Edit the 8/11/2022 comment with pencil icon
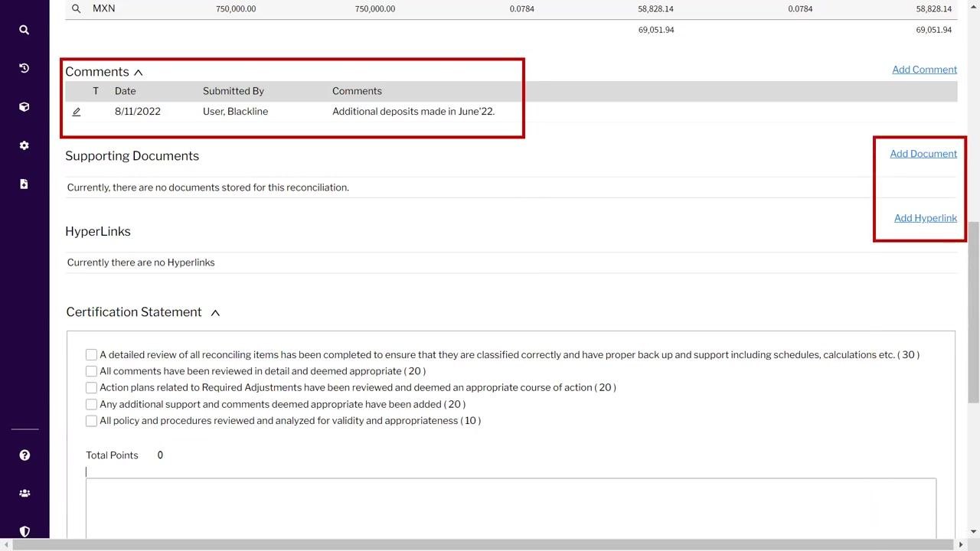This screenshot has width=980, height=551. pyautogui.click(x=77, y=112)
